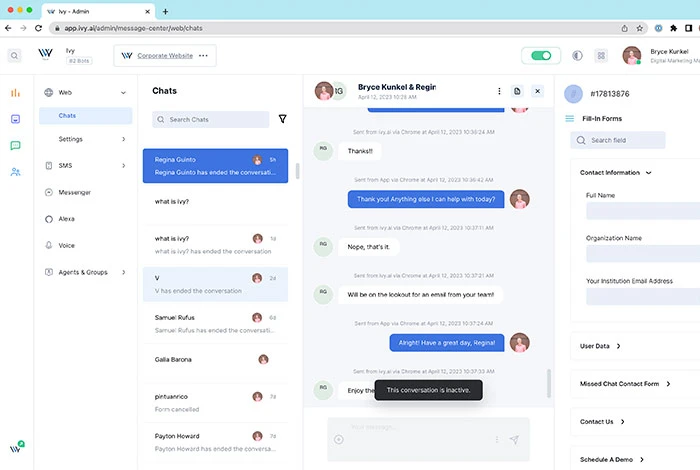Screen dimensions: 700x470
Task: Click the attachment plus icon in message box
Action: tap(339, 440)
